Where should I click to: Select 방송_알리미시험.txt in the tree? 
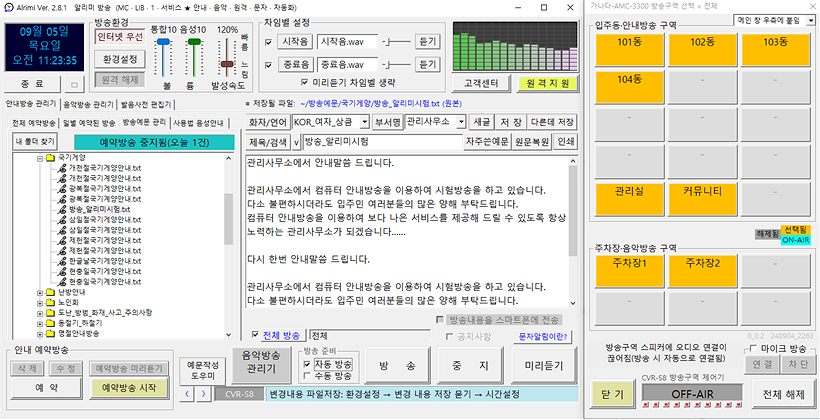(x=99, y=209)
